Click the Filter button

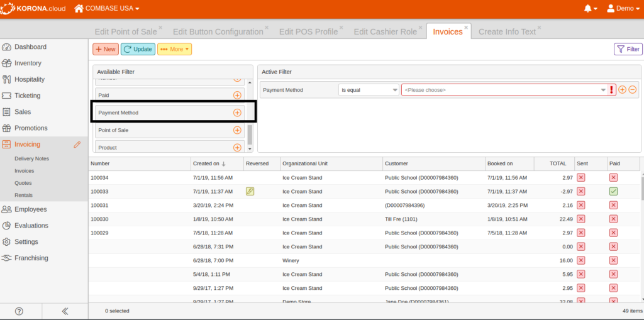click(x=628, y=49)
